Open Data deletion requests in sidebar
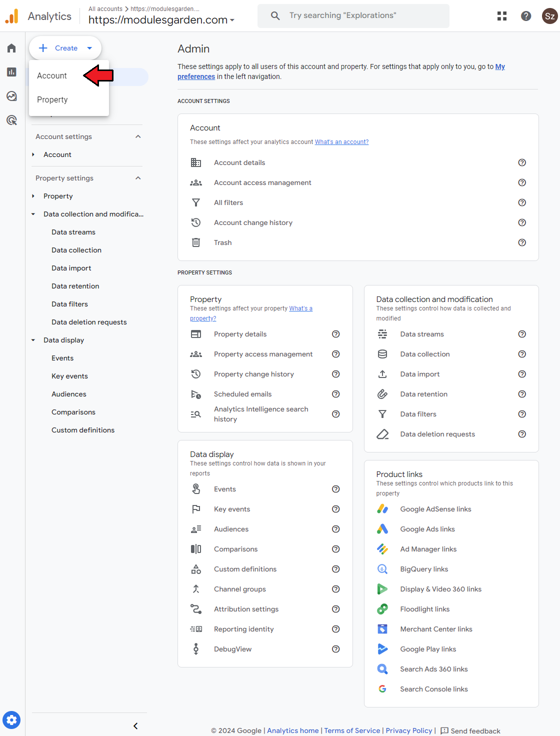The image size is (560, 736). point(89,322)
